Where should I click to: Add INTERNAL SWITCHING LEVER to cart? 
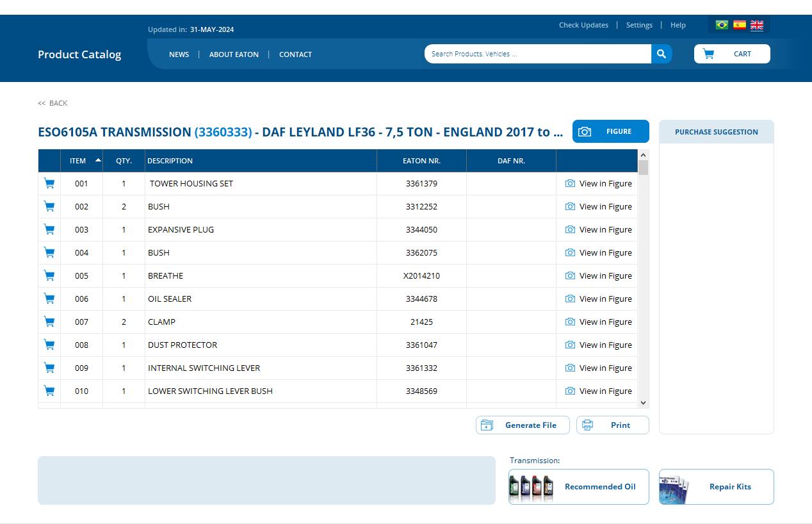49,368
